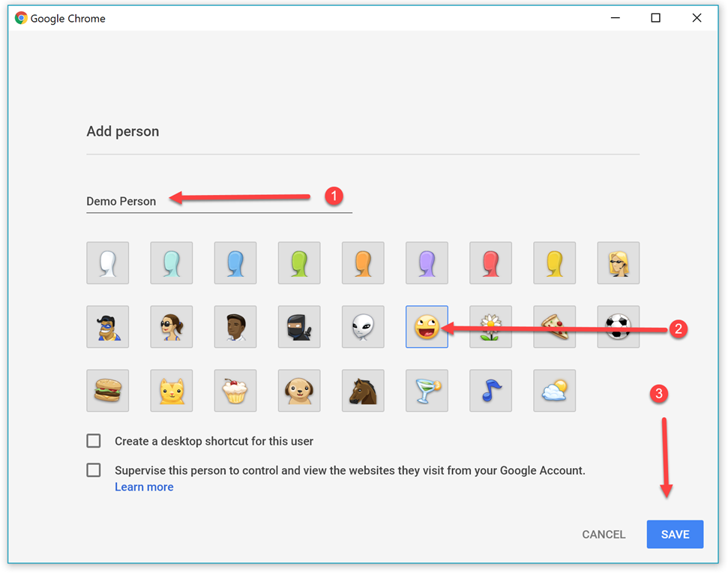The height and width of the screenshot is (576, 728).
Task: Select the masked superhero avatar
Action: click(x=108, y=326)
